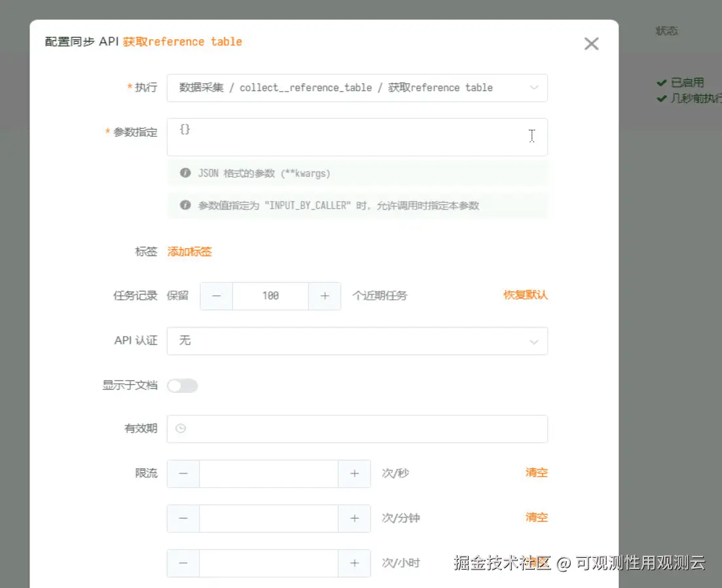
Task: Decrease the 次/小时 rate limit
Action: (x=183, y=562)
